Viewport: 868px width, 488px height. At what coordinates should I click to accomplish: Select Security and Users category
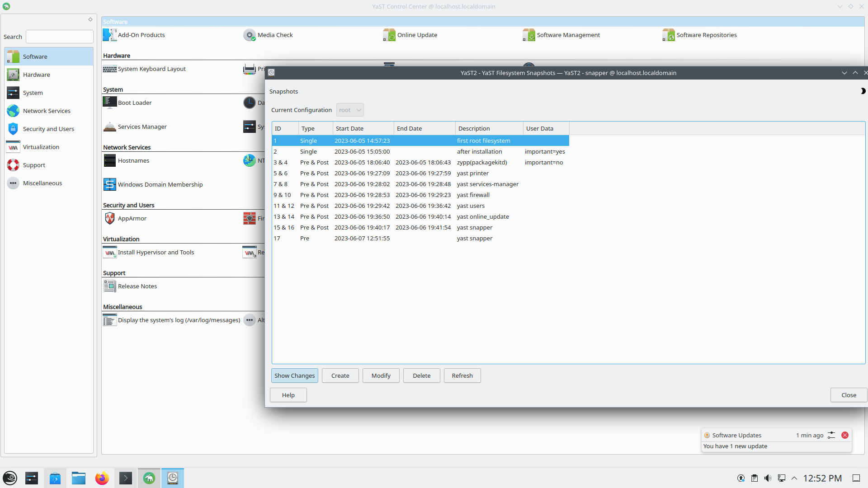point(49,129)
